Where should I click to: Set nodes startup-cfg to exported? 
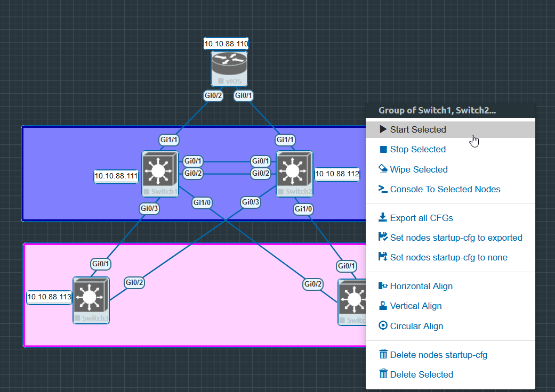point(456,238)
